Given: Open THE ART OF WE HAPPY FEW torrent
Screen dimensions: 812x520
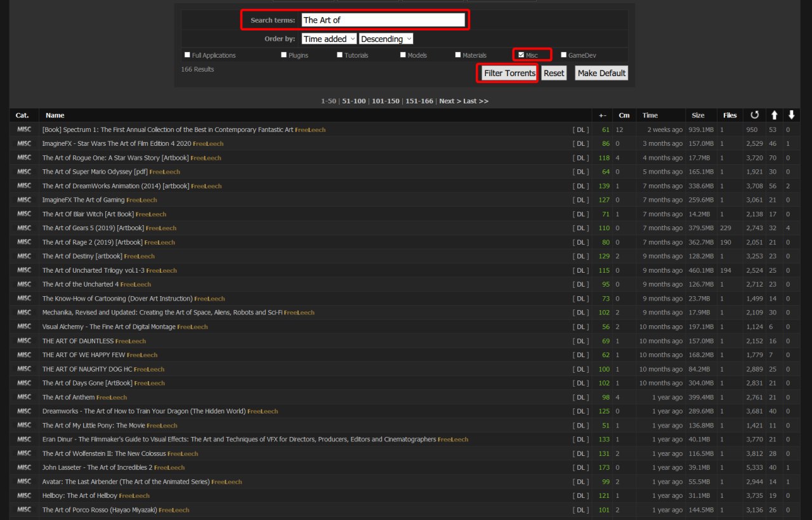Looking at the screenshot, I should 84,355.
